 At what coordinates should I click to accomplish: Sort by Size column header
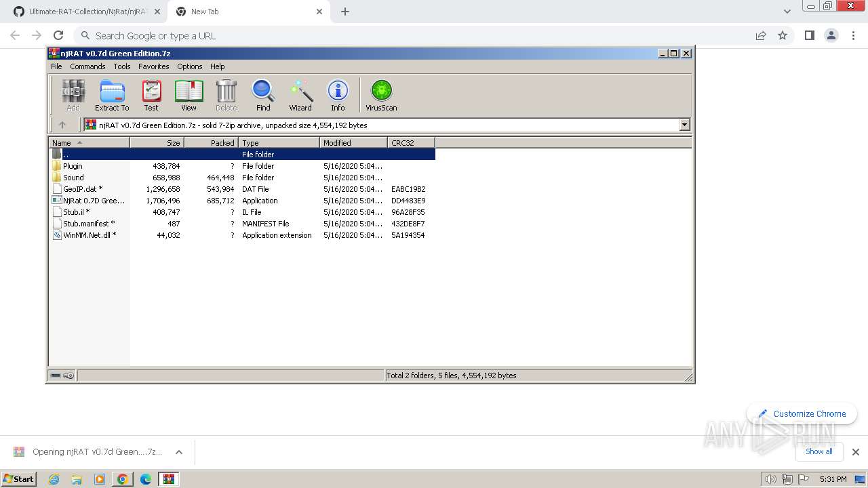[157, 143]
